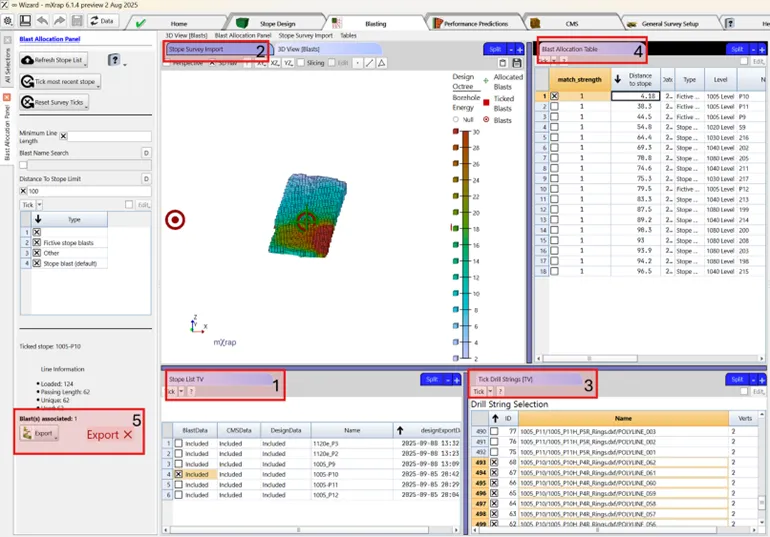Click the save icon in 3D view panel
The width and height of the screenshot is (770, 537).
[516, 62]
